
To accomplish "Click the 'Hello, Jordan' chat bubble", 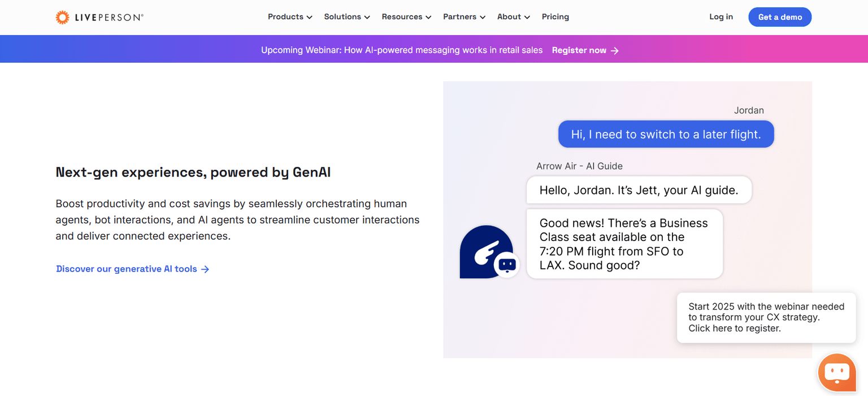I will [x=639, y=190].
